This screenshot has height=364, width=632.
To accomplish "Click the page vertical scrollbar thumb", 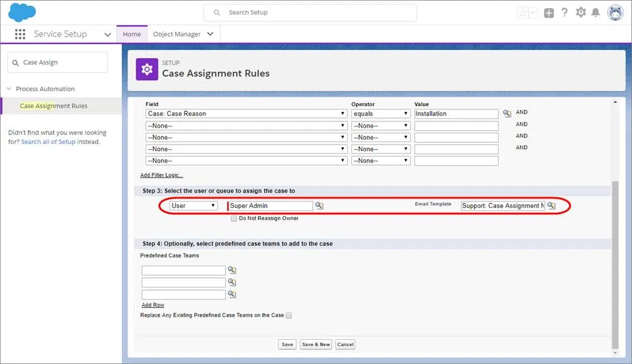I will [615, 264].
